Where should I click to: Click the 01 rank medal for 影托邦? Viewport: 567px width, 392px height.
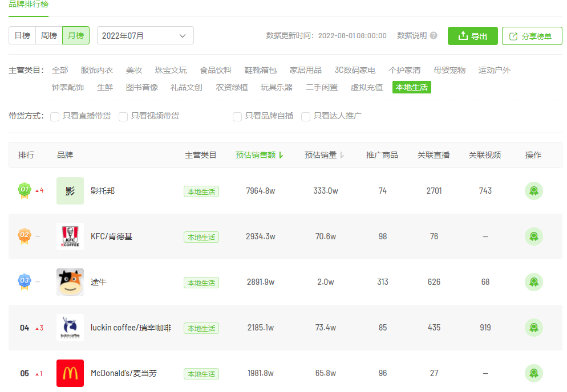click(x=25, y=190)
